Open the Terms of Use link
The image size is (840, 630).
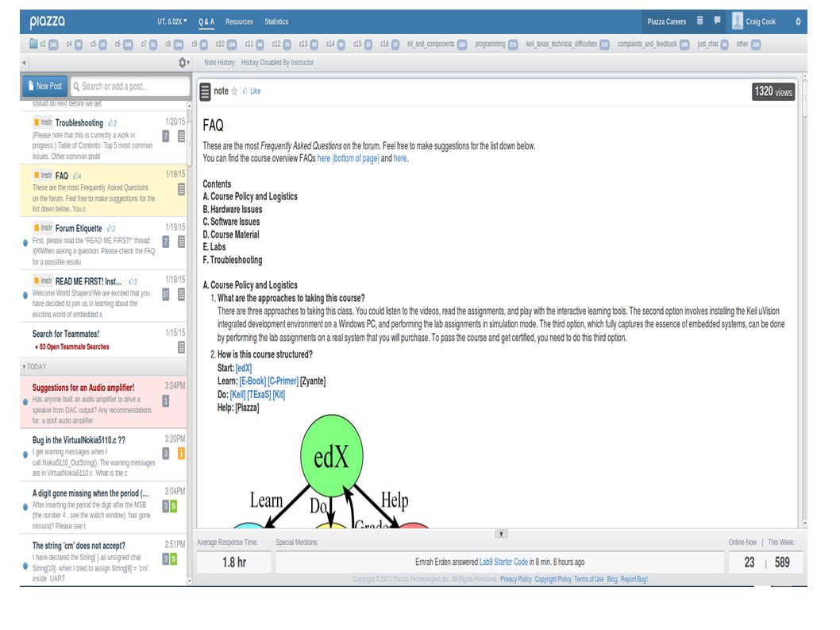[589, 579]
